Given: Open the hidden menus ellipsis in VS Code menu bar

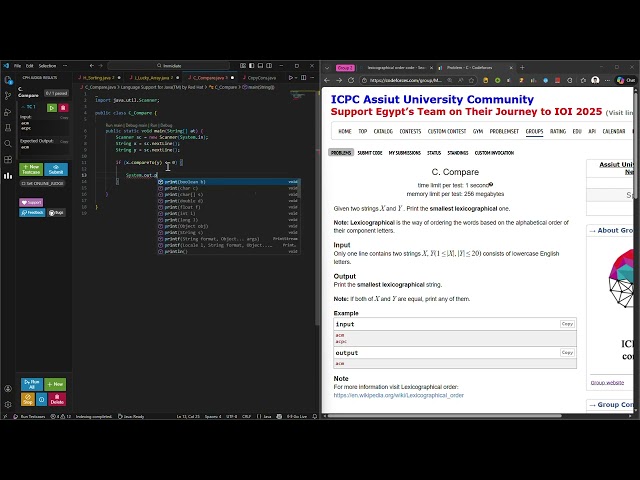Looking at the screenshot, I should [65, 66].
